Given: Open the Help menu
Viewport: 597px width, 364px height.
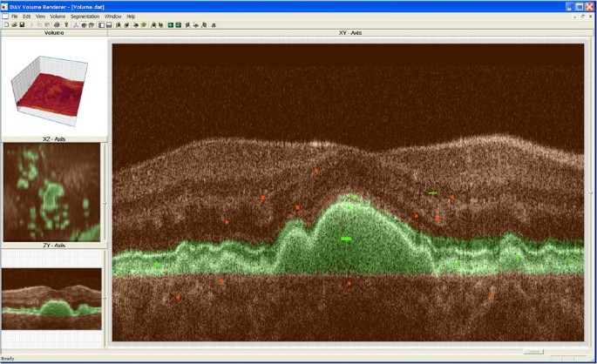Looking at the screenshot, I should pyautogui.click(x=131, y=16).
